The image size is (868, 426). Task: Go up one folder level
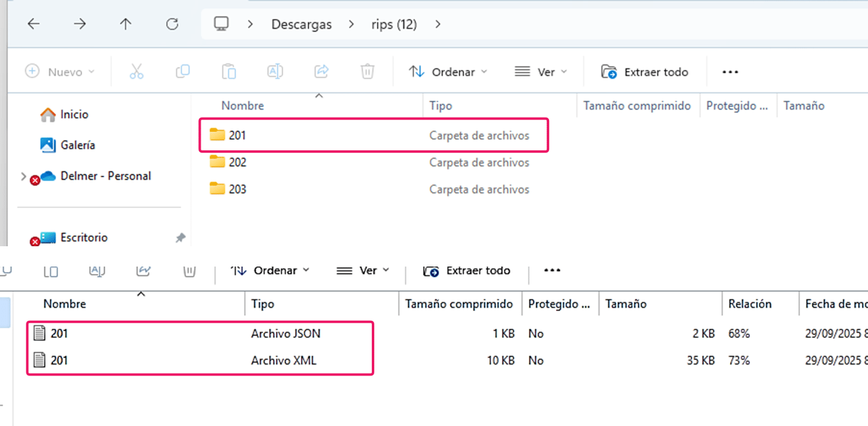pyautogui.click(x=126, y=24)
